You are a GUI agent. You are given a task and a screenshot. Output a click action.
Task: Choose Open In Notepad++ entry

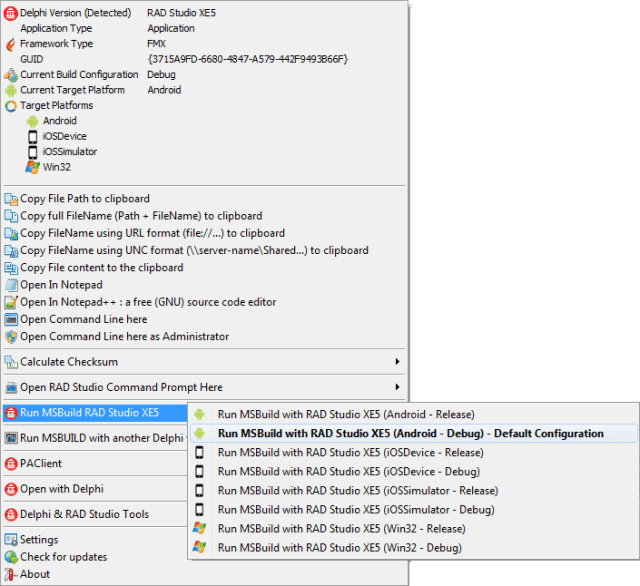click(x=204, y=302)
